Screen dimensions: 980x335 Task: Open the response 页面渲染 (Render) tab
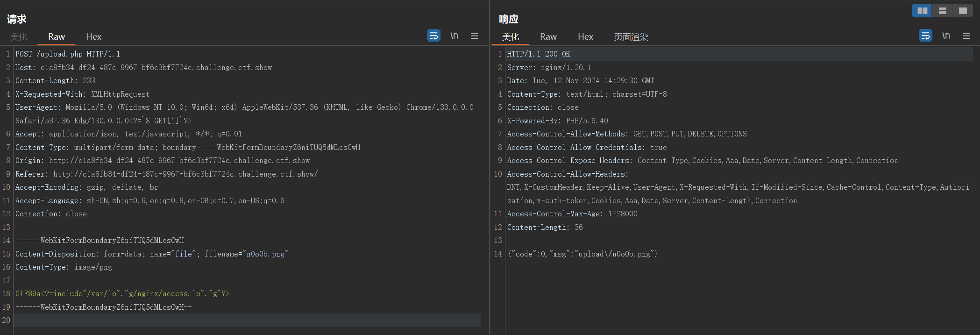tap(631, 36)
